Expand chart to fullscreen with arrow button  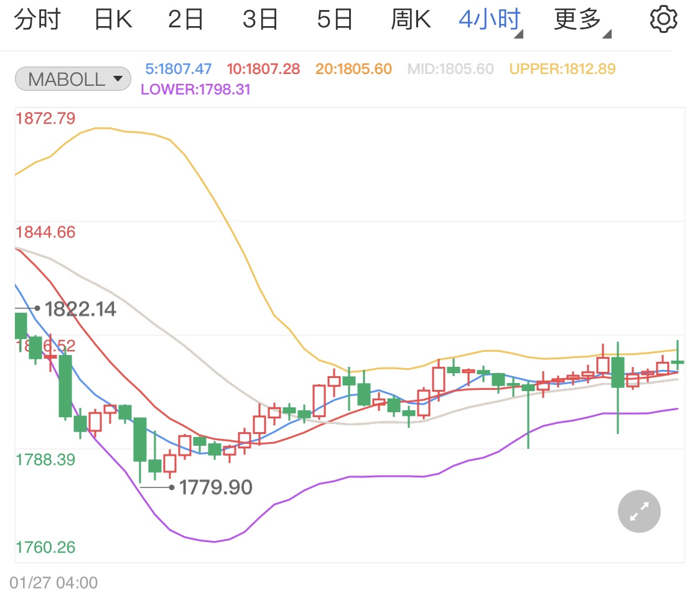639,511
